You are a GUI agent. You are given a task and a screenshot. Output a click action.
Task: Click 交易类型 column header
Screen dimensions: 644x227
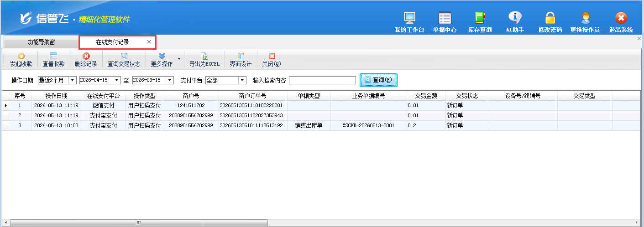click(x=585, y=96)
